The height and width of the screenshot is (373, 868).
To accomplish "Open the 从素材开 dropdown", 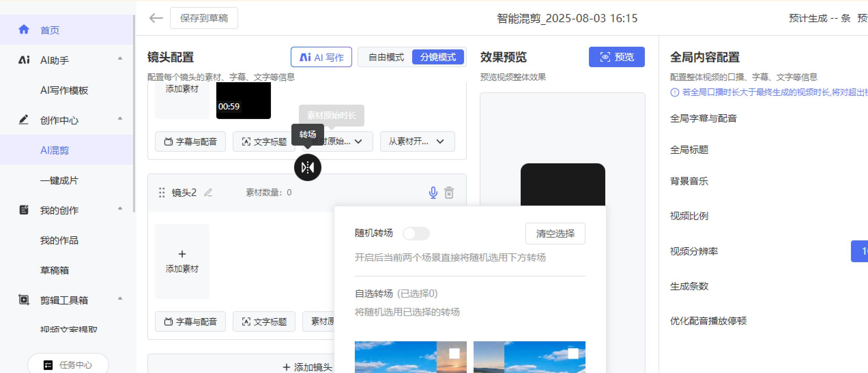I will click(417, 141).
